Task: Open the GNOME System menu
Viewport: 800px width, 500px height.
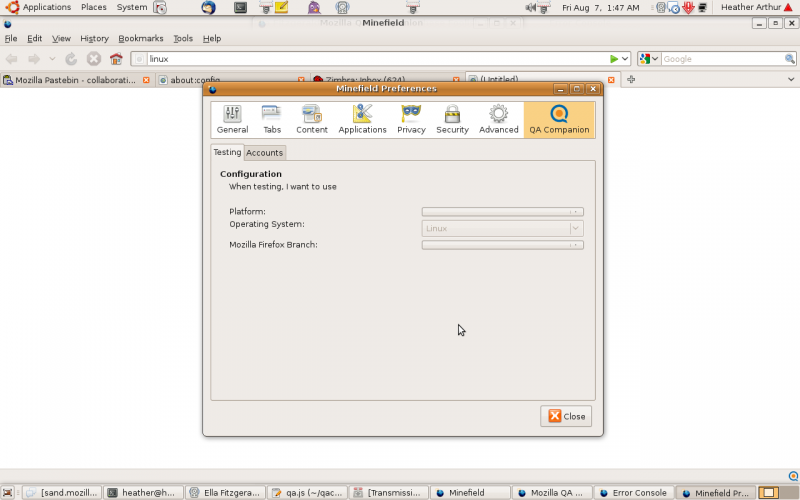Action: click(x=132, y=7)
